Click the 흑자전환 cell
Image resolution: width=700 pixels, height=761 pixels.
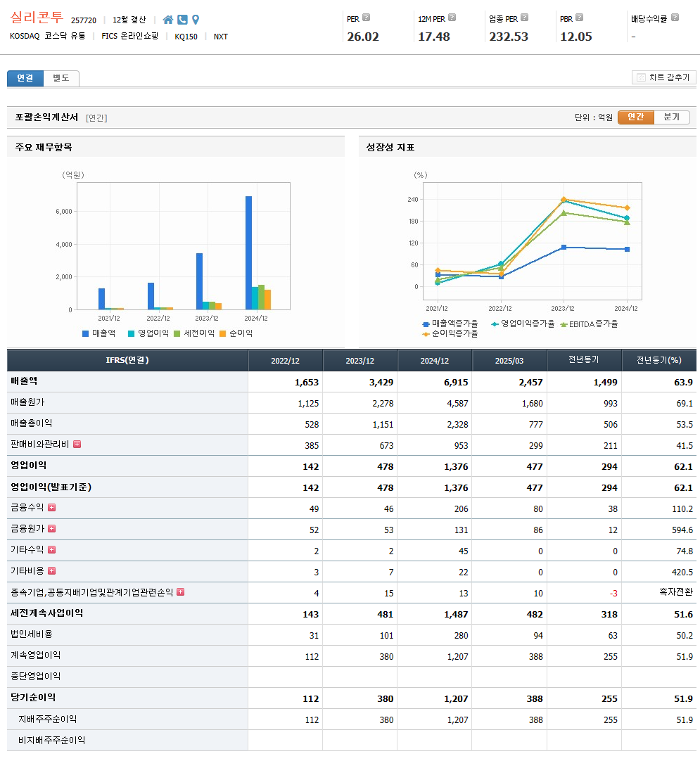(675, 592)
